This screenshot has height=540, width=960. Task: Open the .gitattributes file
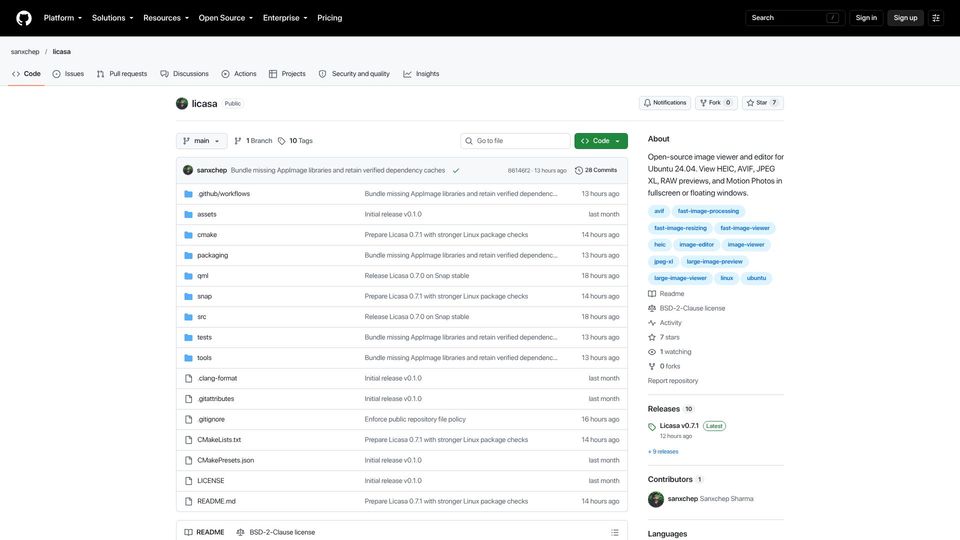click(x=216, y=399)
